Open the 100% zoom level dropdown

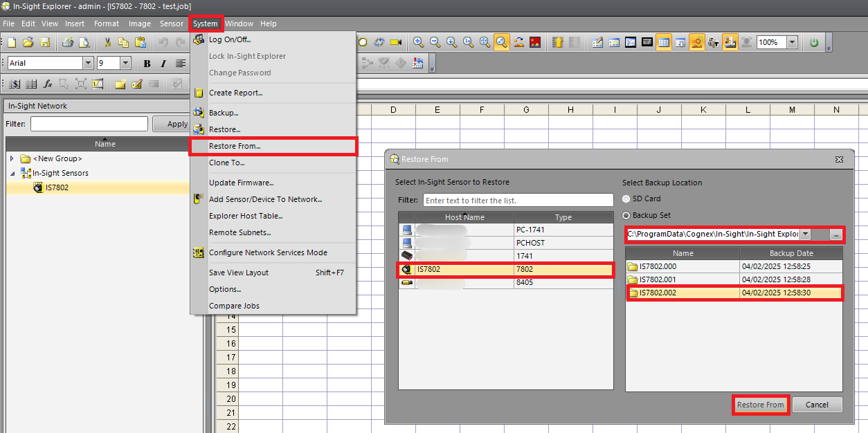(792, 42)
